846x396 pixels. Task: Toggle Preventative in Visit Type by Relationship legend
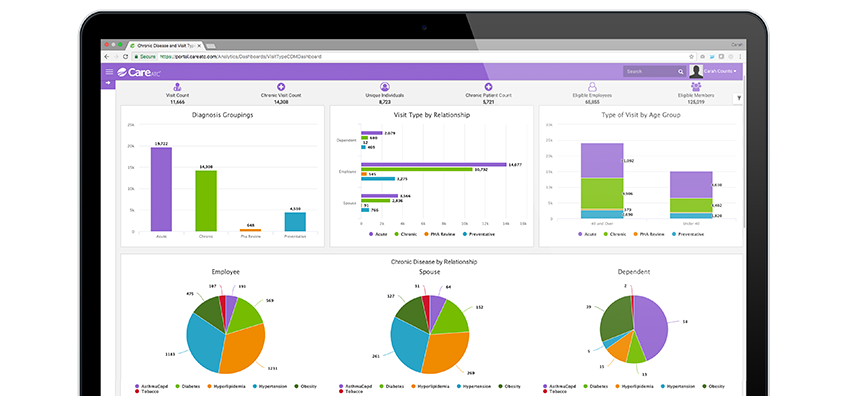point(479,234)
